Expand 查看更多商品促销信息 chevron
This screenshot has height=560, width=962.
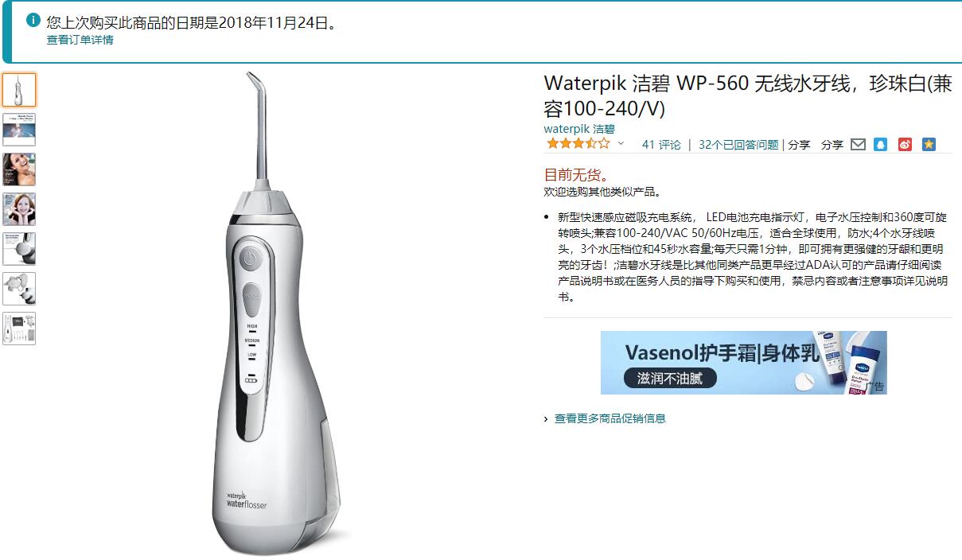pos(546,418)
